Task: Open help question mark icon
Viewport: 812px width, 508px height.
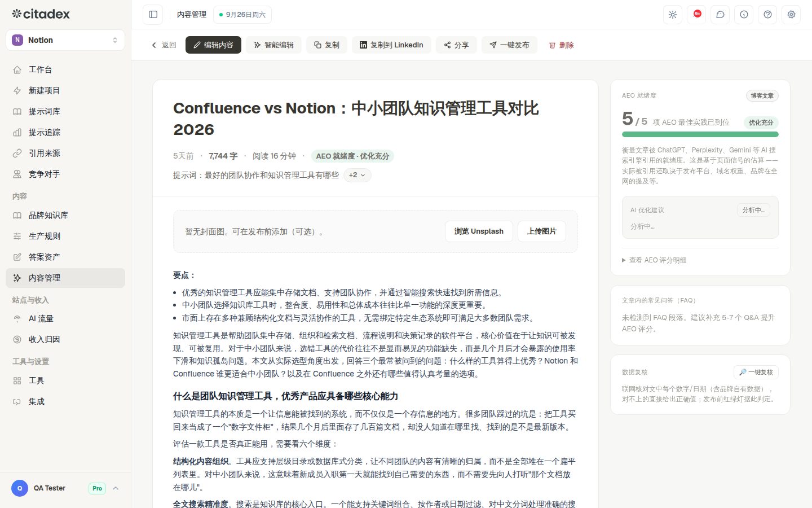Action: click(x=767, y=15)
